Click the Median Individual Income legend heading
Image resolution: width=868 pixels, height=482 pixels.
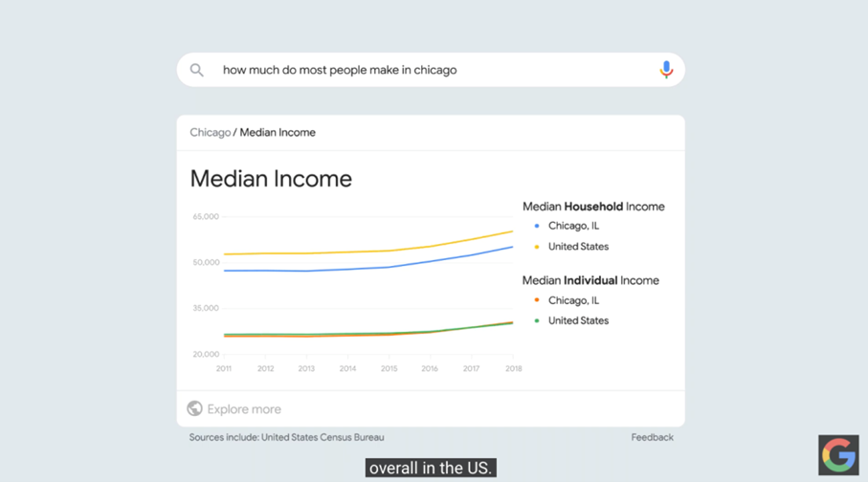click(x=590, y=280)
